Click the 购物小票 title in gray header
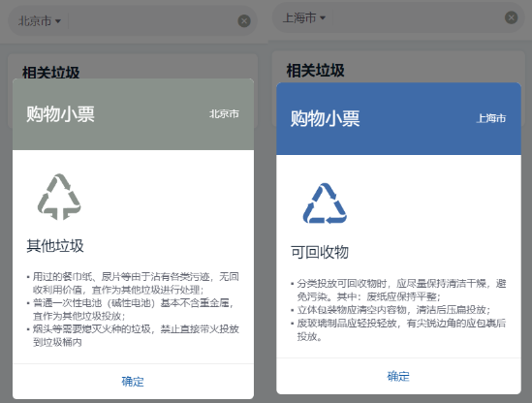532x403 pixels. [60, 114]
